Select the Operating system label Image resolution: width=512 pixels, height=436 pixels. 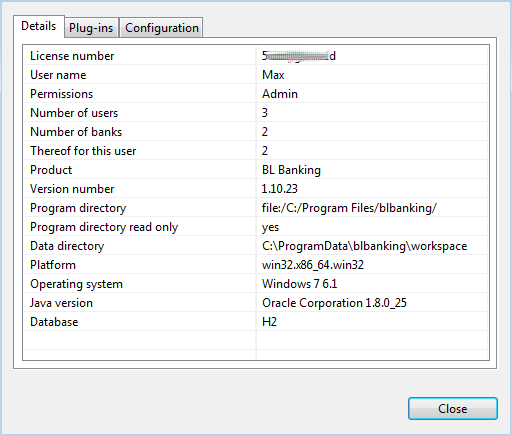click(76, 284)
